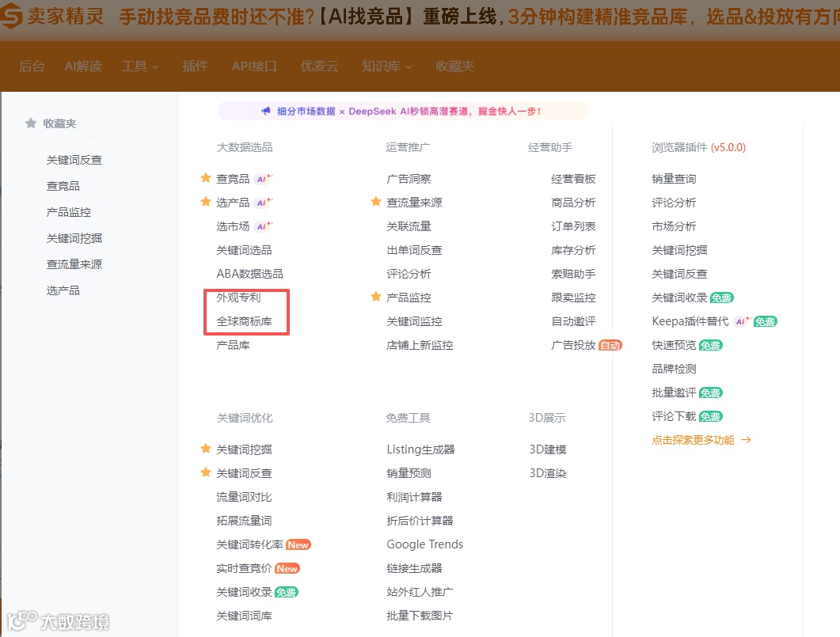Viewport: 840px width, 637px height.
Task: Open 3D渲染 under 3D展示
Action: coord(548,473)
